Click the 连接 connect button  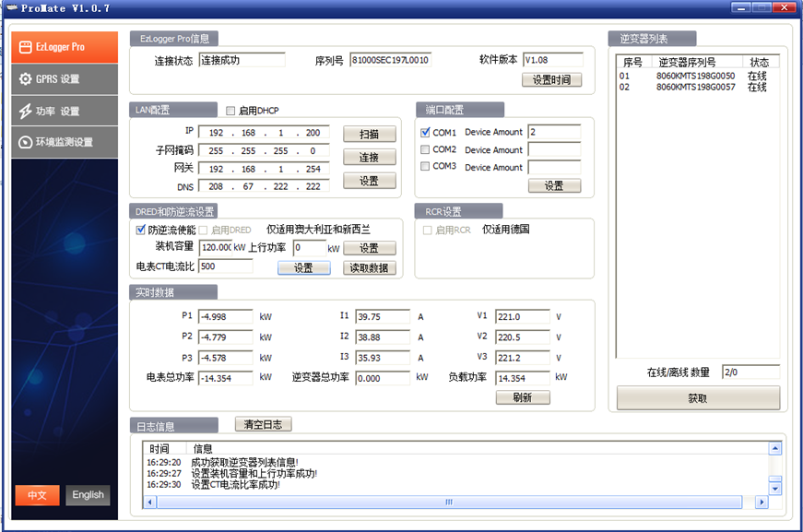(369, 157)
